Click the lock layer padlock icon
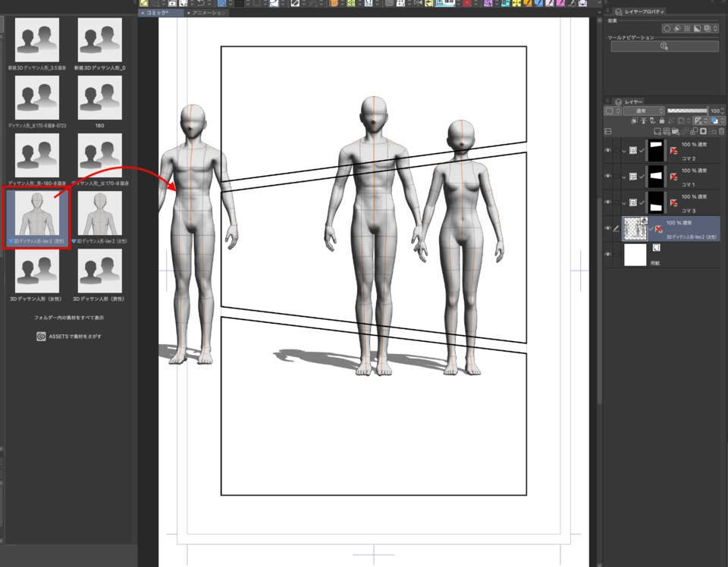 (662, 121)
